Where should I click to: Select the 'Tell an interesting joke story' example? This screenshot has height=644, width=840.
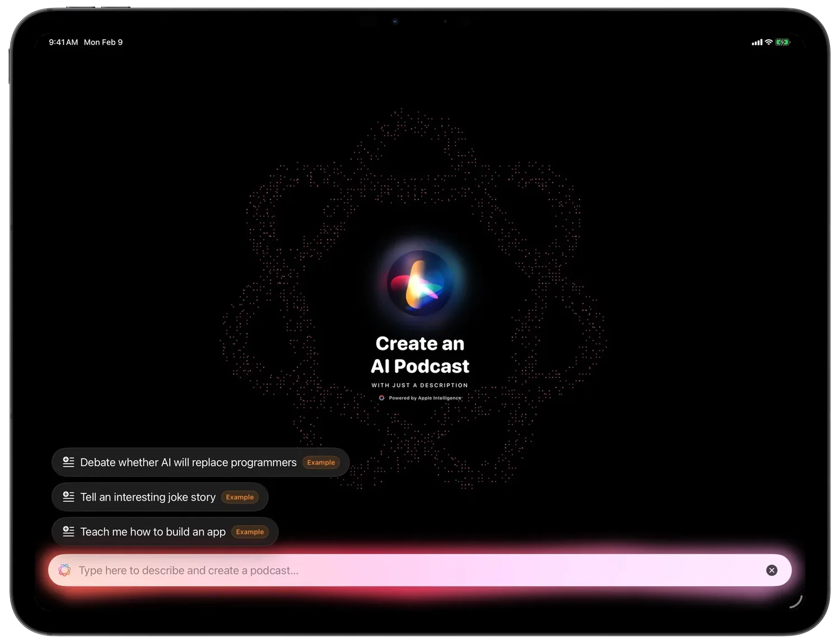(160, 497)
